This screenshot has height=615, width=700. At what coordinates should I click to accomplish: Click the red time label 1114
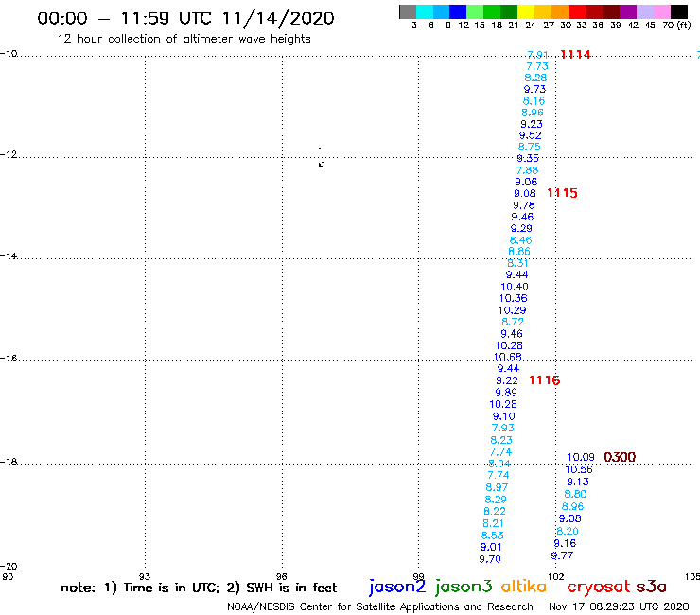(575, 55)
